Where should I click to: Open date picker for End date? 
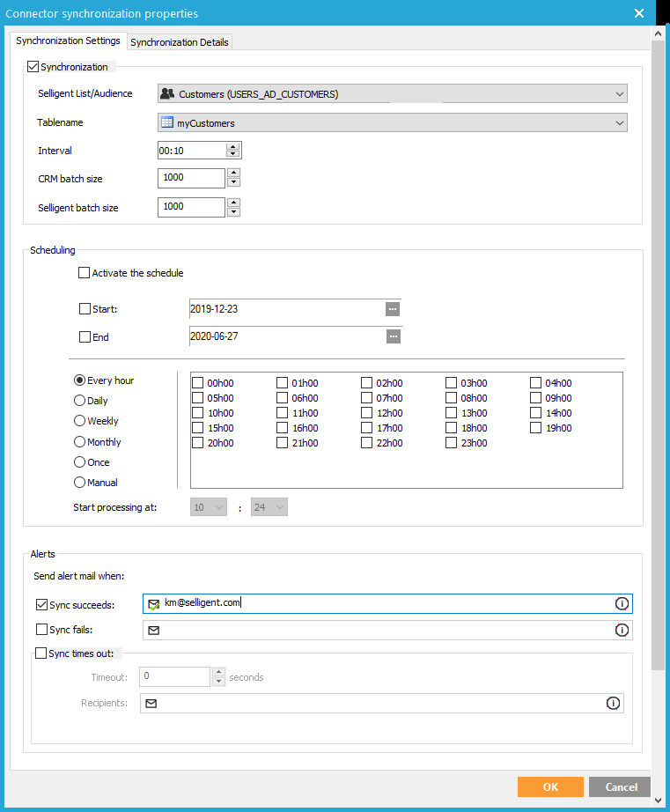(x=393, y=336)
